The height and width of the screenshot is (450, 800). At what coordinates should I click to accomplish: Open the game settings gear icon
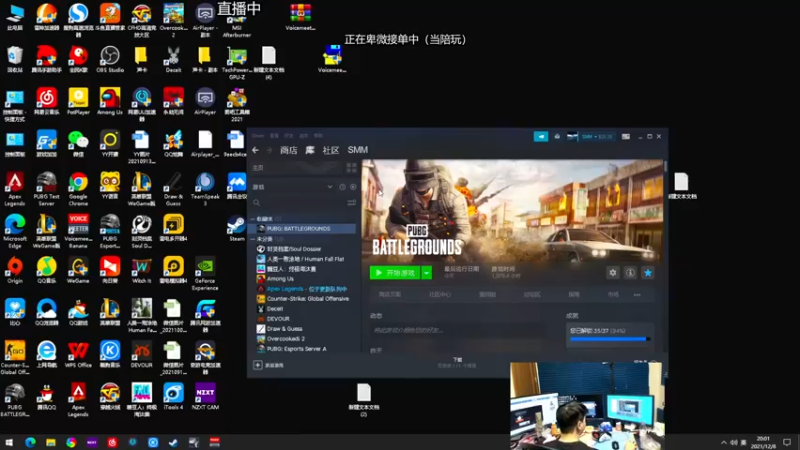[x=613, y=273]
